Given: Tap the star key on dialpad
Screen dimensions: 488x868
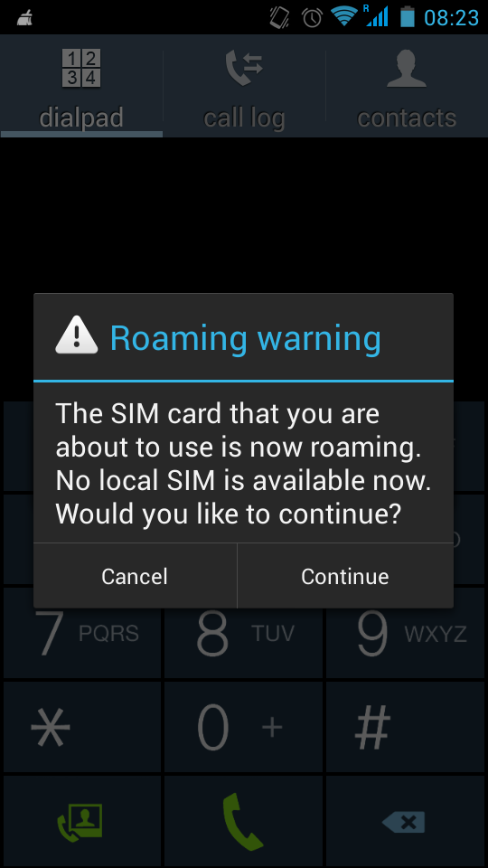Looking at the screenshot, I should click(x=82, y=727).
